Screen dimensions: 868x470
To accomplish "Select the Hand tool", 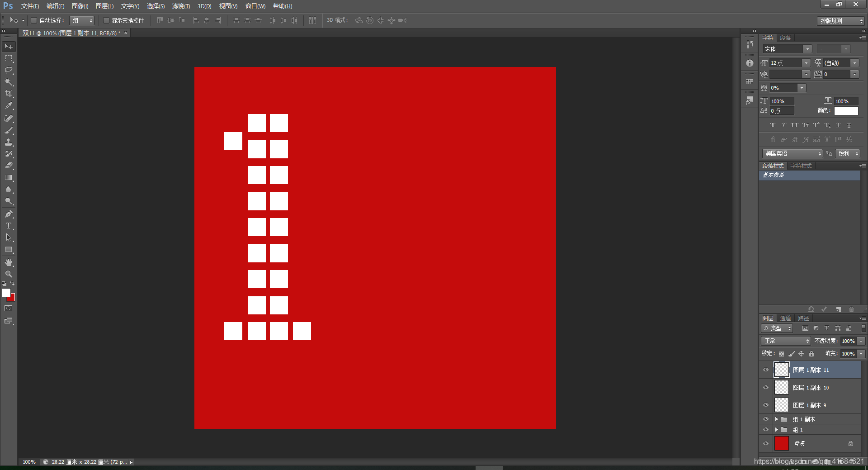I will (9, 262).
